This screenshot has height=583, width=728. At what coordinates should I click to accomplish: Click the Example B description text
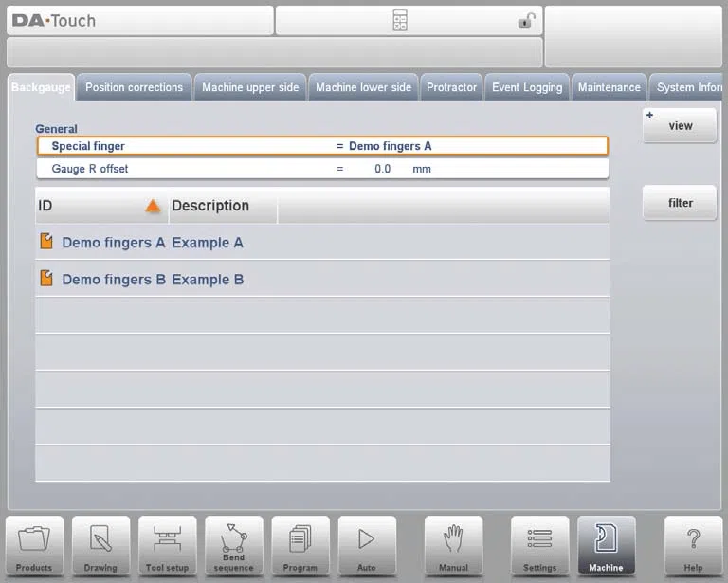(208, 280)
